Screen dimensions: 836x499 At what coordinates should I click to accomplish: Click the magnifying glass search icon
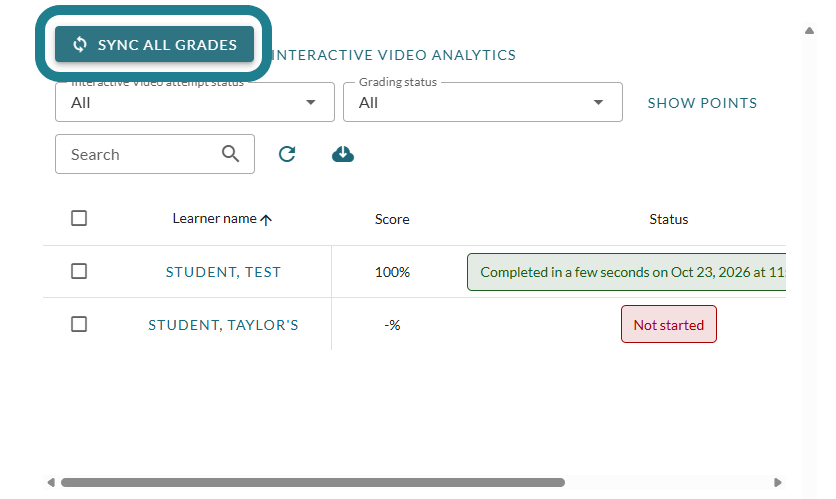230,154
